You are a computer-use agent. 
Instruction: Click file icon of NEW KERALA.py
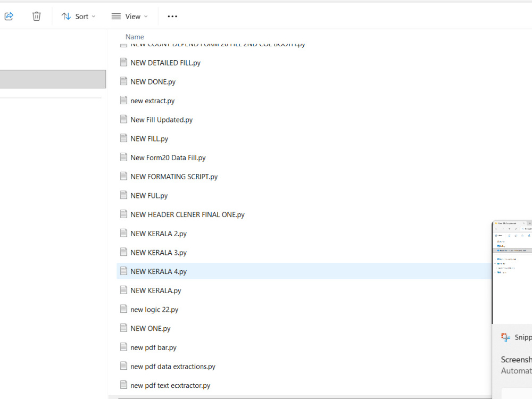click(123, 290)
